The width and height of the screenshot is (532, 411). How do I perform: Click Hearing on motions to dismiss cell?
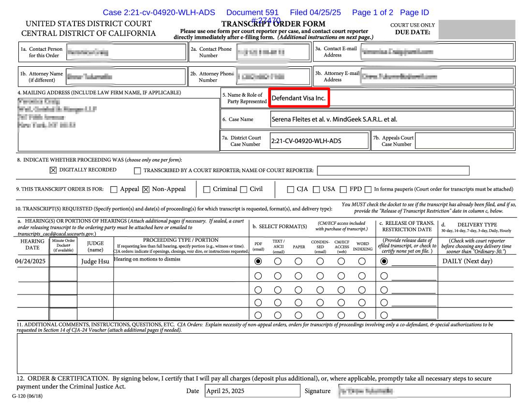click(181, 261)
